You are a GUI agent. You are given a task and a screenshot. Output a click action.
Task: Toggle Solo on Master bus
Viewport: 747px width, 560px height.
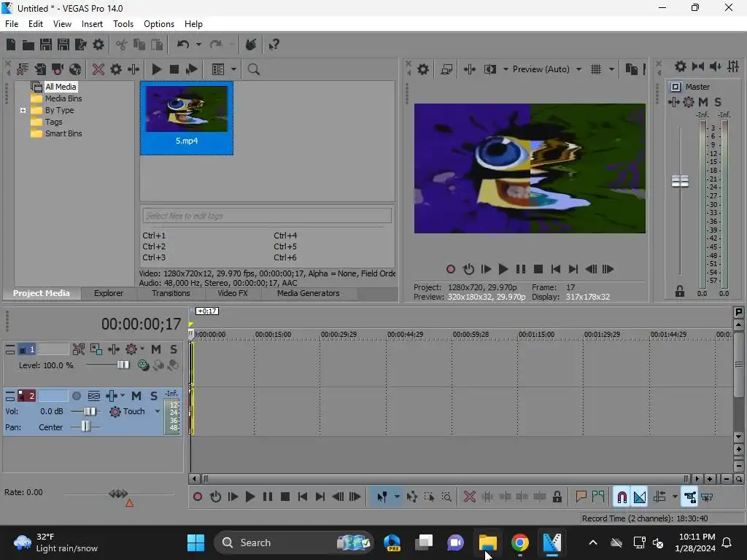(x=718, y=102)
